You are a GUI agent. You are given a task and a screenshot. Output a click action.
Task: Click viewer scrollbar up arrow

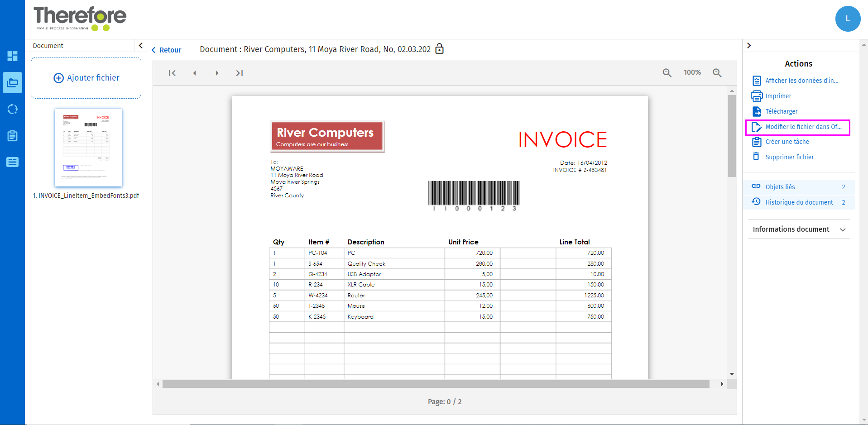coord(732,91)
